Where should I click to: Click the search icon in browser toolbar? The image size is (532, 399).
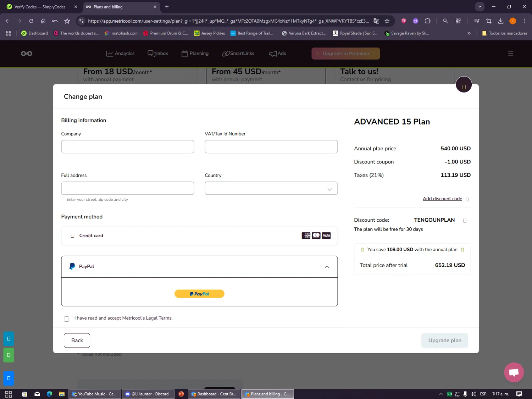pyautogui.click(x=445, y=21)
